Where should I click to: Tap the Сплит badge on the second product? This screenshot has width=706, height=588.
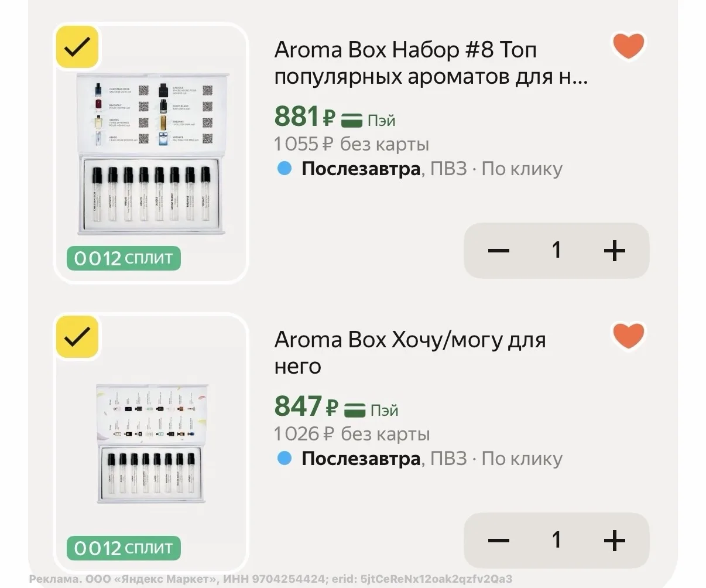click(x=124, y=548)
